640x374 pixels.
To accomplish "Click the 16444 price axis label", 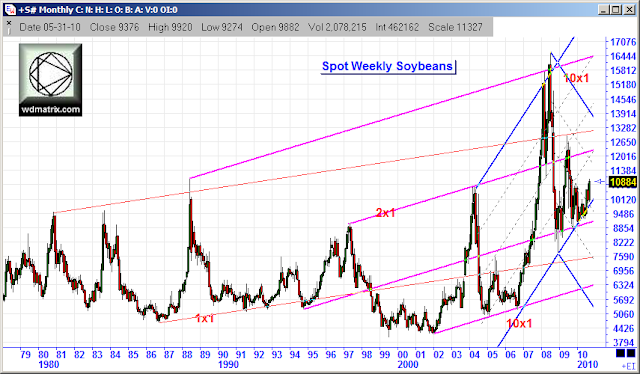I will coord(622,56).
